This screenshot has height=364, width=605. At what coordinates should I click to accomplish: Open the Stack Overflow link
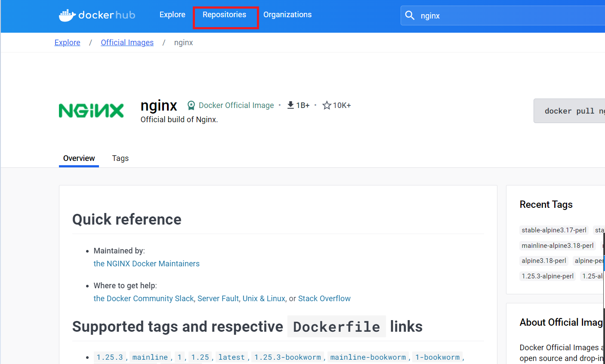[324, 299]
